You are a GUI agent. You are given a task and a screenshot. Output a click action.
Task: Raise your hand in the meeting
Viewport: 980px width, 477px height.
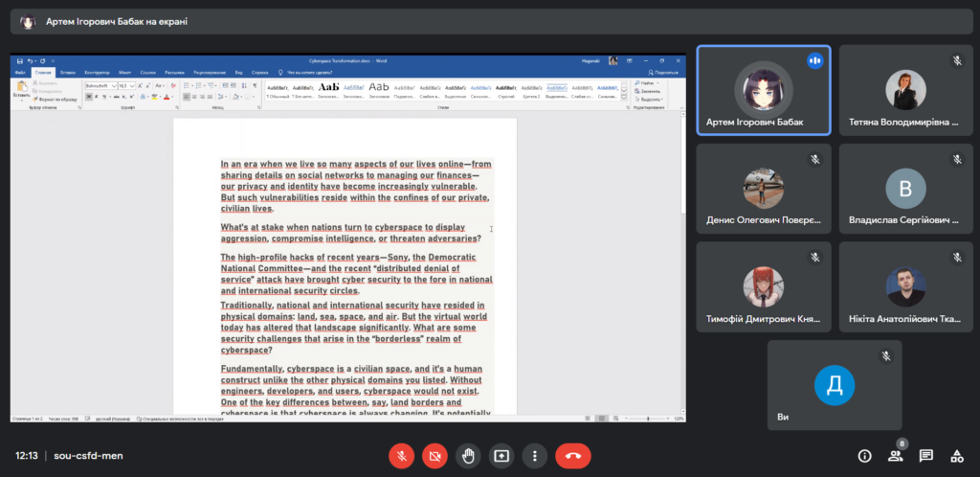click(x=468, y=456)
